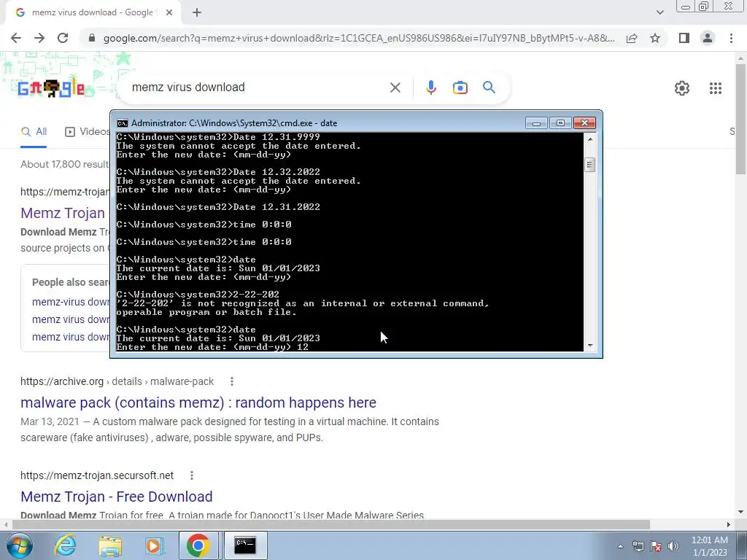Close the cmd.exe window

584,123
